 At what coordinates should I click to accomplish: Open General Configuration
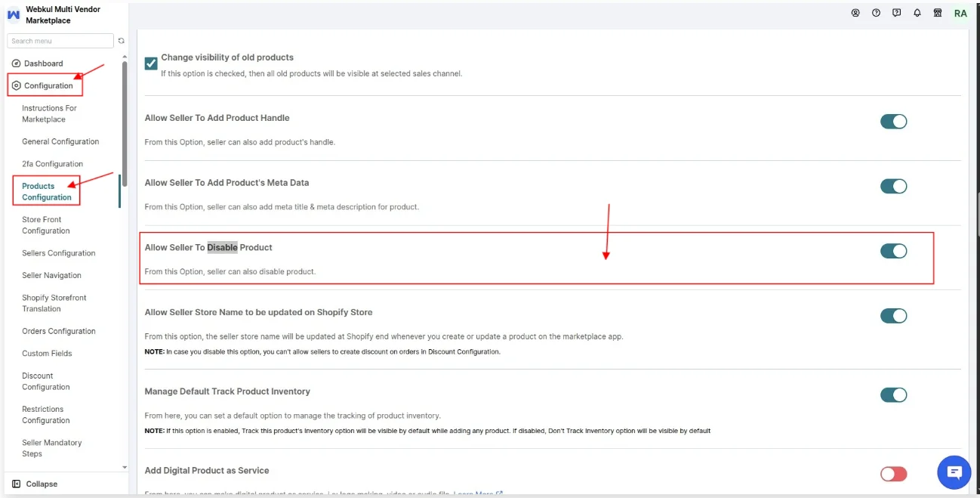point(60,141)
